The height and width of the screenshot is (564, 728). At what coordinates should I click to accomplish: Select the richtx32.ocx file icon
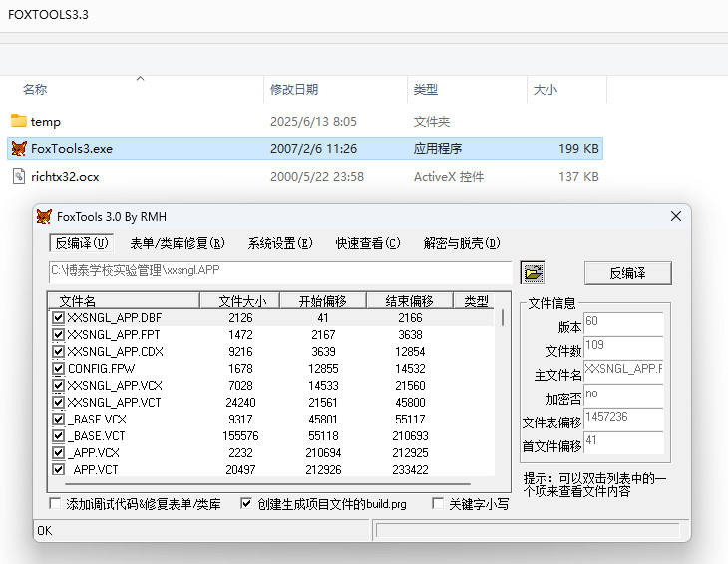tap(18, 177)
